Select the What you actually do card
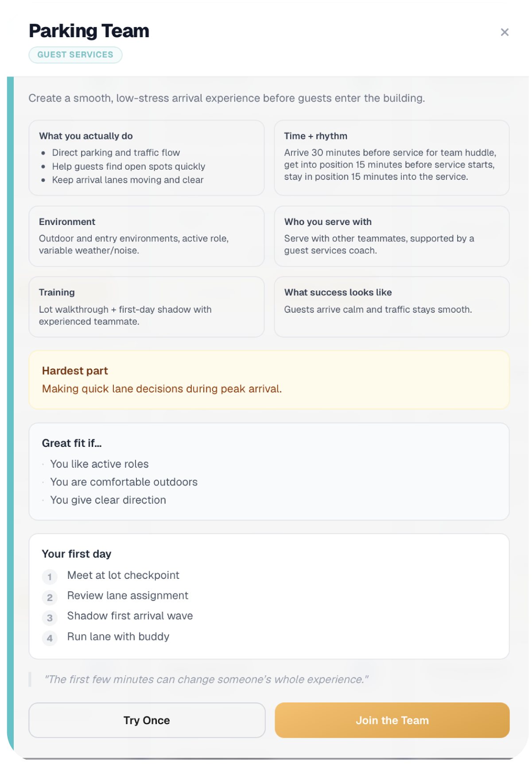Viewport: 532px width, 764px height. (x=147, y=158)
